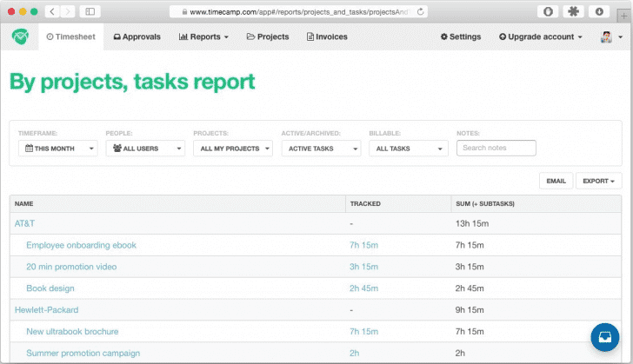The width and height of the screenshot is (633, 364).
Task: Switch to the Approvals tab
Action: click(137, 37)
